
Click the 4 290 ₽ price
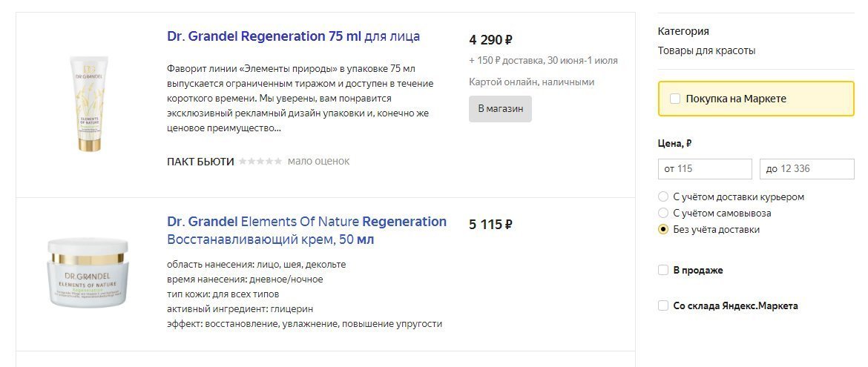(x=490, y=40)
